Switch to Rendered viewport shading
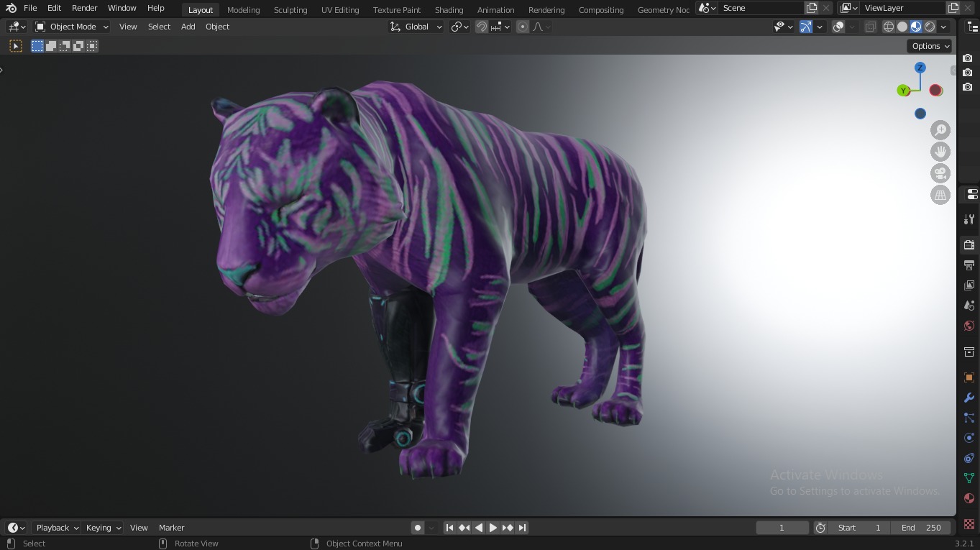Image resolution: width=980 pixels, height=550 pixels. coord(930,27)
